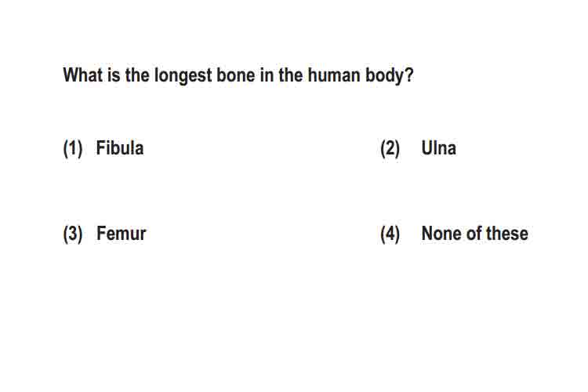Click the word of in option four

click(x=474, y=234)
